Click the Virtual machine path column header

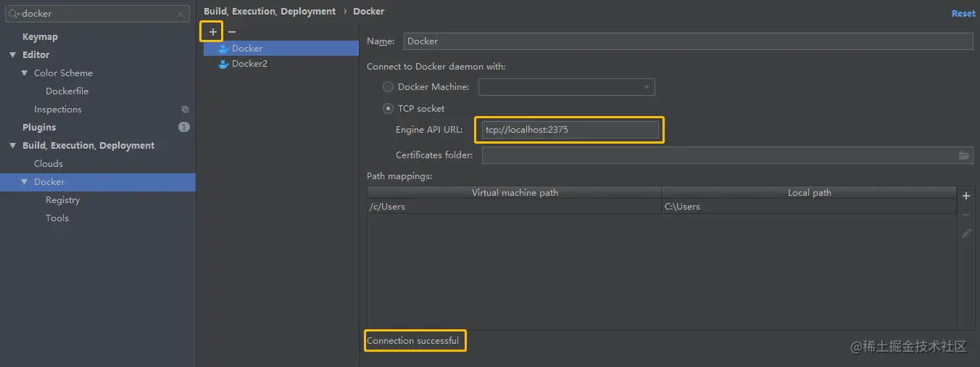515,193
